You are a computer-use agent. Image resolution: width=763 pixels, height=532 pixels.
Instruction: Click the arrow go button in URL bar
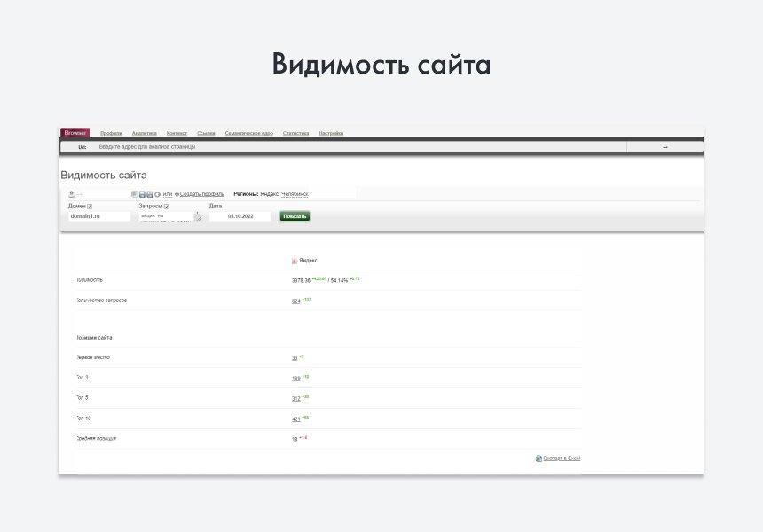tap(665, 147)
